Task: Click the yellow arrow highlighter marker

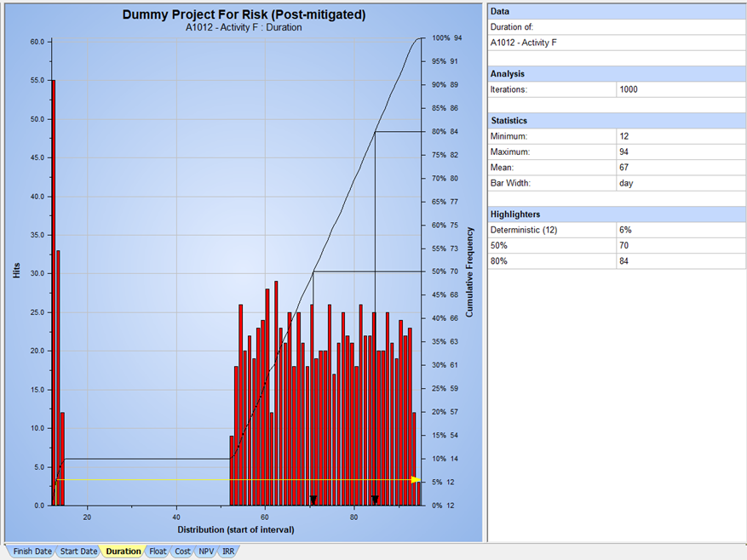Action: pos(415,481)
